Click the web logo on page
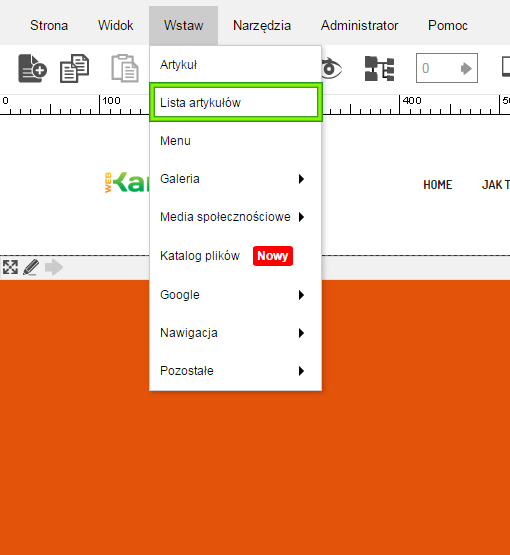This screenshot has width=510, height=555. coord(127,182)
